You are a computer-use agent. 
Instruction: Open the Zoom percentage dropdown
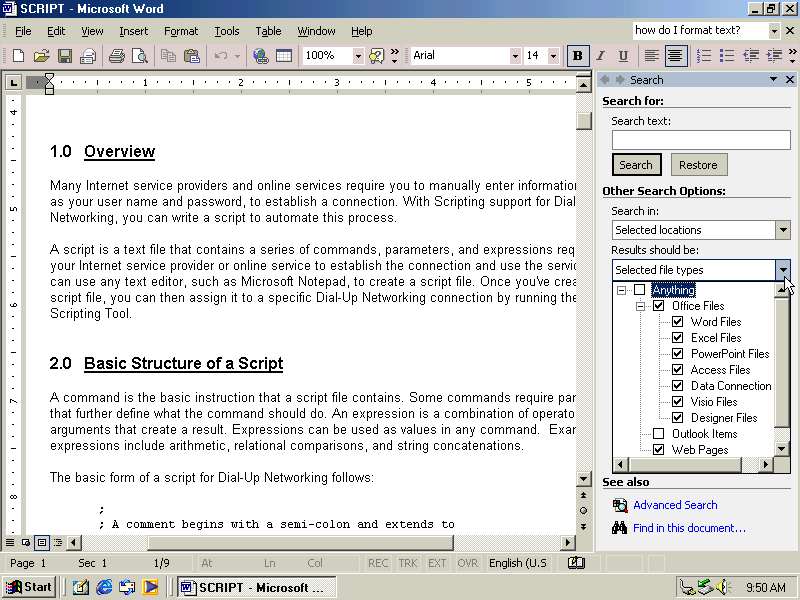click(x=358, y=56)
